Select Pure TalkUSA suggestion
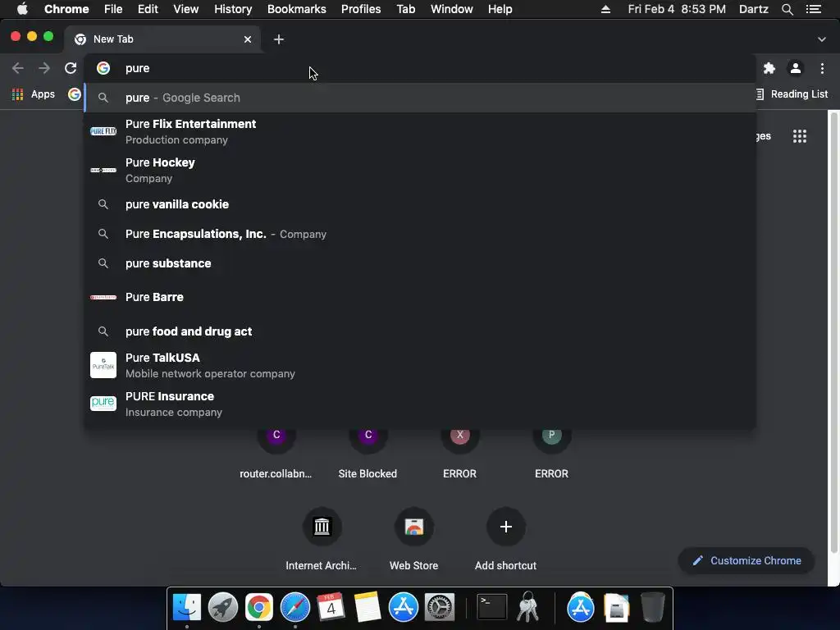Viewport: 840px width, 630px height. [420, 365]
